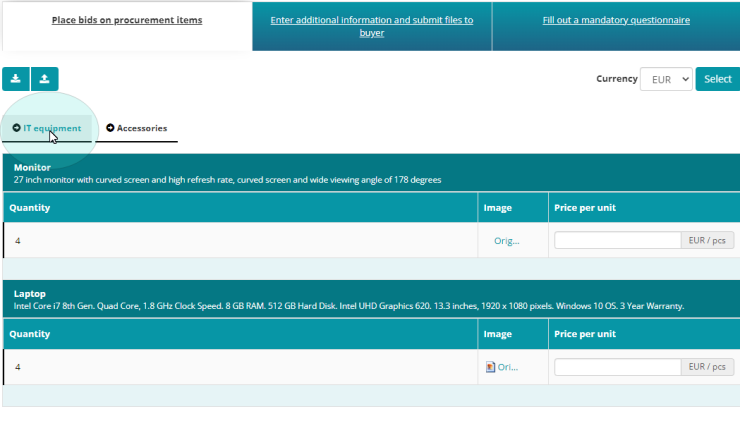Image resolution: width=740 pixels, height=426 pixels.
Task: Click the arrow icon beside IT equipment
Action: [17, 128]
